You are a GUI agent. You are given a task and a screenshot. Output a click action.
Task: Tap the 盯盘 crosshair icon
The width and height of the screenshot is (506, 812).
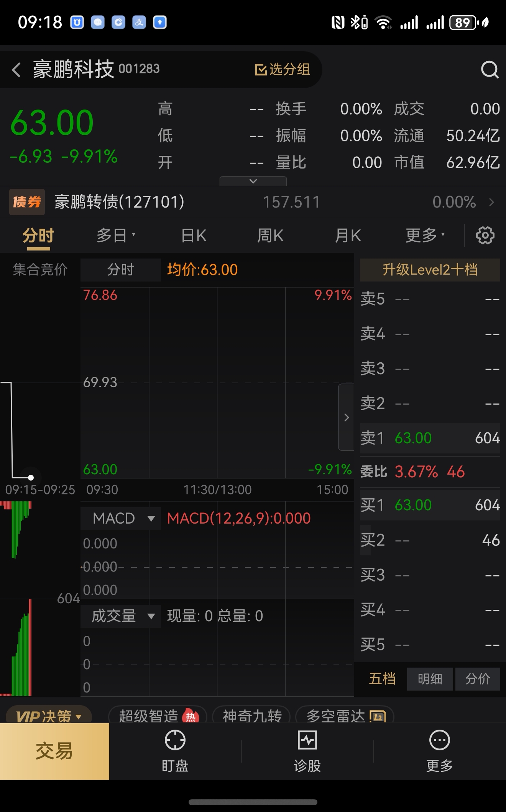(x=175, y=740)
